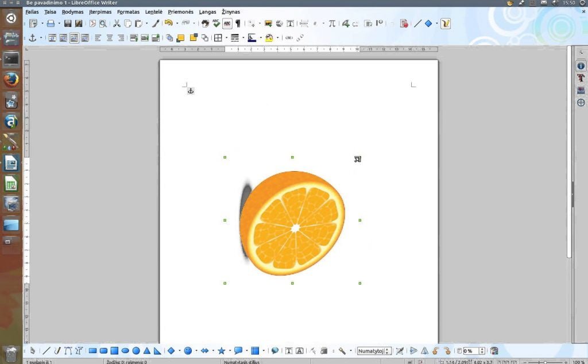This screenshot has height=364, width=588.
Task: Open the Gallery icon in the sidebar
Action: pyautogui.click(x=581, y=90)
